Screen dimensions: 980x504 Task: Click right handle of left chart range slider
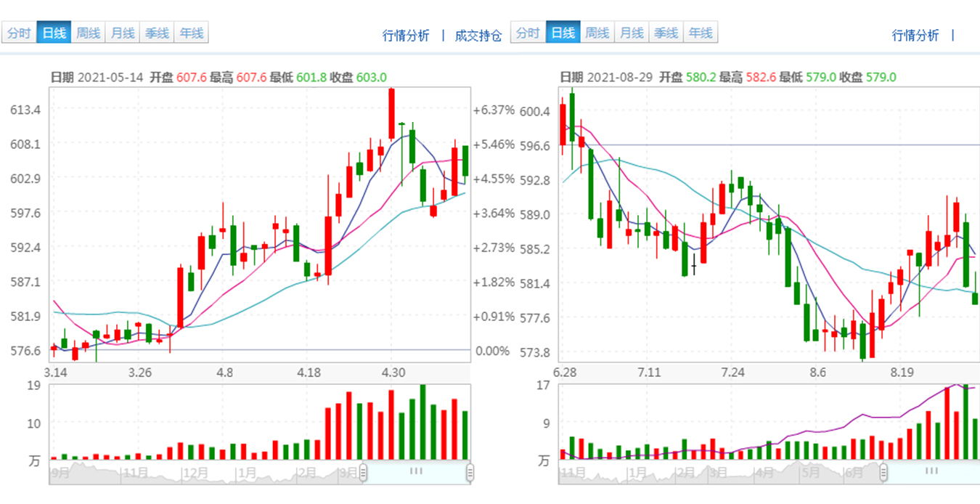(470, 472)
